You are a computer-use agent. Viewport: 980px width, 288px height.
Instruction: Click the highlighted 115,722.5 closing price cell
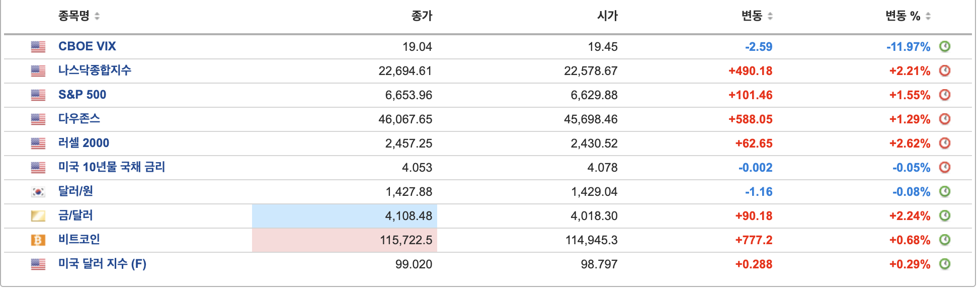click(x=345, y=240)
